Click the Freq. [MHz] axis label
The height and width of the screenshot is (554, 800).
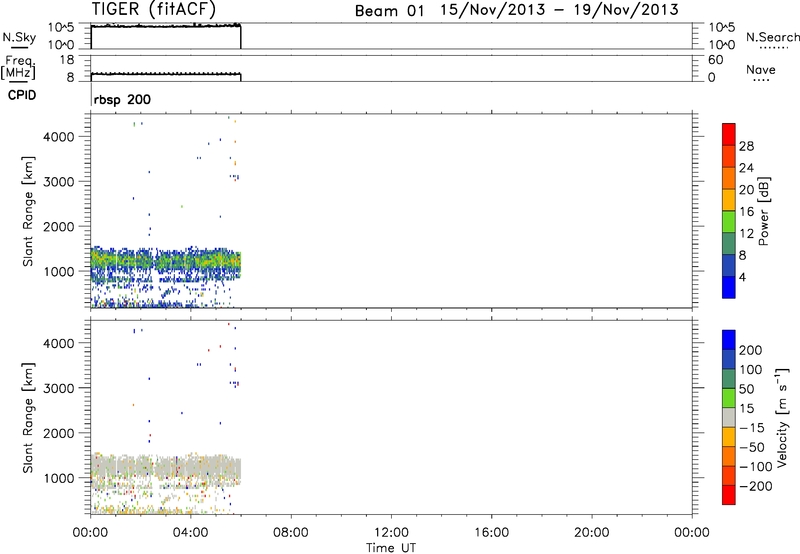click(x=18, y=68)
